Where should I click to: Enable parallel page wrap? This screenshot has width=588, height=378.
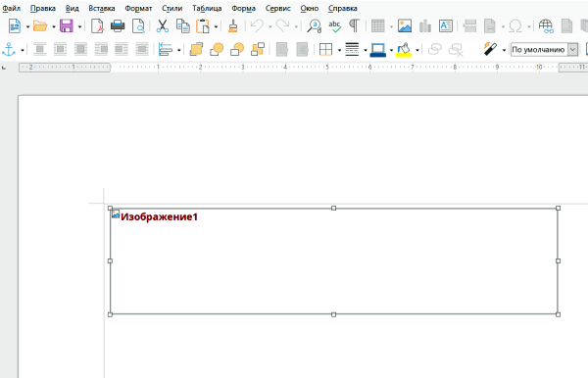coord(60,49)
